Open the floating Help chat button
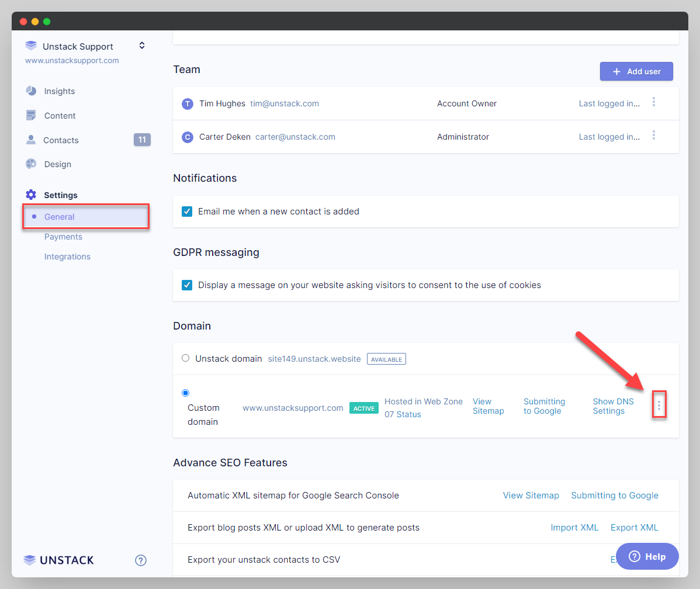 647,556
